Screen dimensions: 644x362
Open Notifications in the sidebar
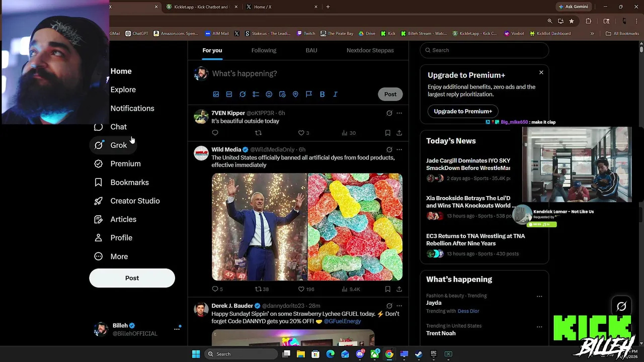[132, 108]
